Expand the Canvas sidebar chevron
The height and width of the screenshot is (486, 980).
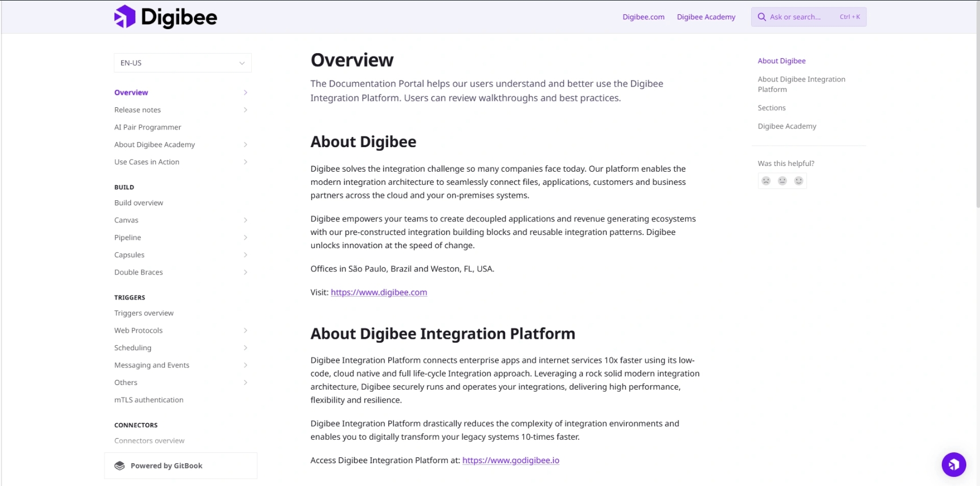(x=245, y=220)
